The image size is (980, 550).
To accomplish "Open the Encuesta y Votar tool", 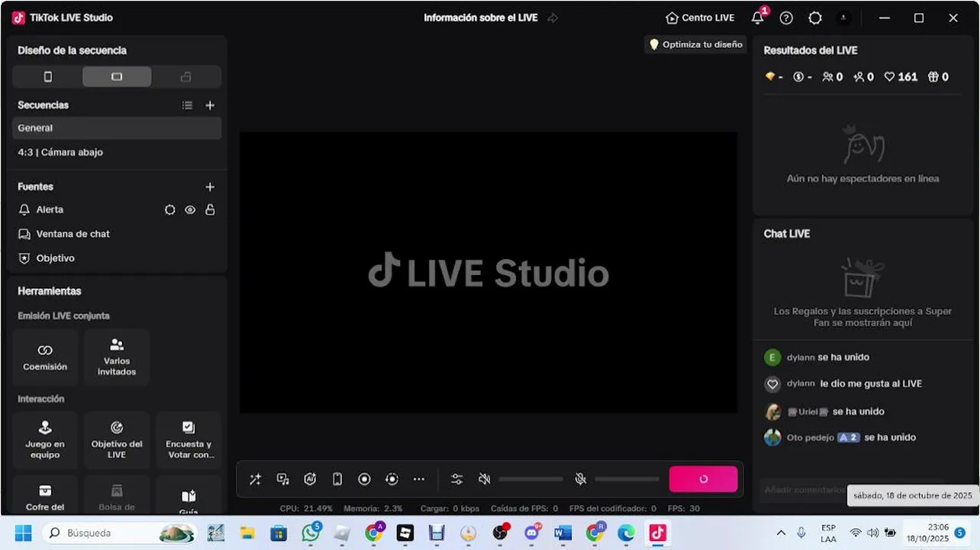I will point(189,440).
